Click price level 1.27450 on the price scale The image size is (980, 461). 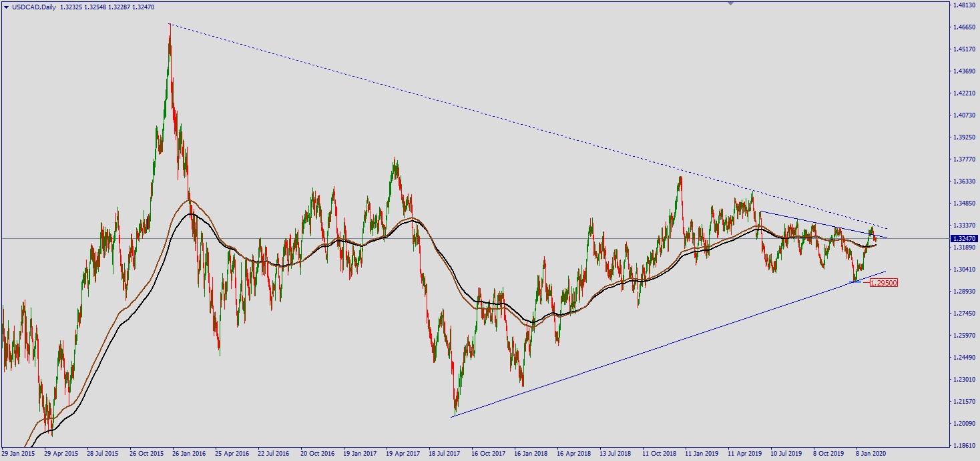click(x=965, y=314)
